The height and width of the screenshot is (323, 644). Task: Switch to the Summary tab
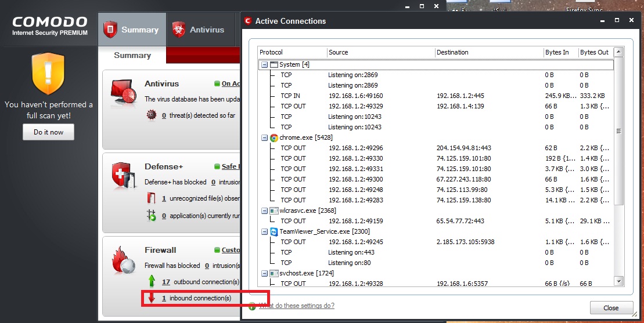pos(132,30)
